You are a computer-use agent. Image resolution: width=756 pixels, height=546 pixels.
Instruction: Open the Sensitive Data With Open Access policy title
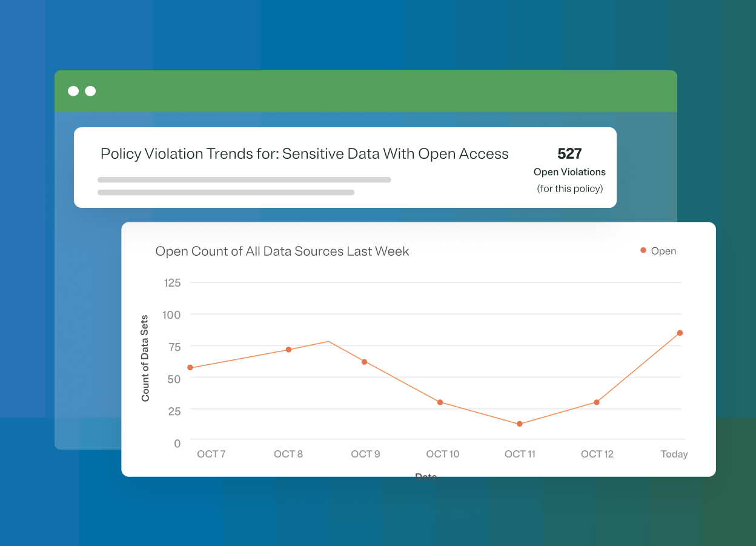pyautogui.click(x=304, y=154)
